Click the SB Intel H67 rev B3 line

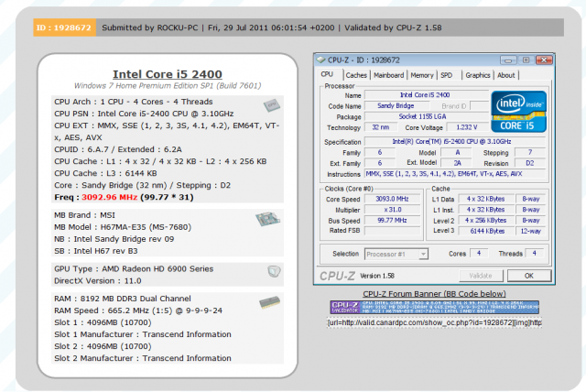(x=95, y=251)
